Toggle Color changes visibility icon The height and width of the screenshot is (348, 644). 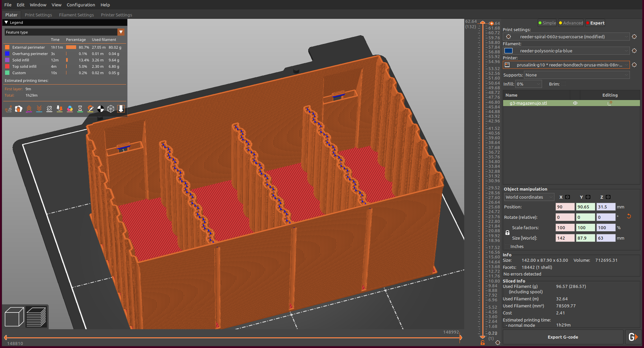(x=70, y=109)
